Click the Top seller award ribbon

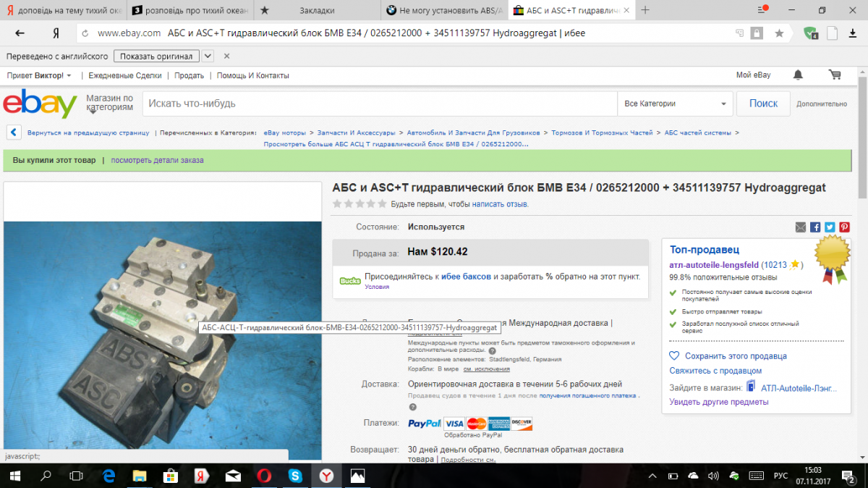832,259
